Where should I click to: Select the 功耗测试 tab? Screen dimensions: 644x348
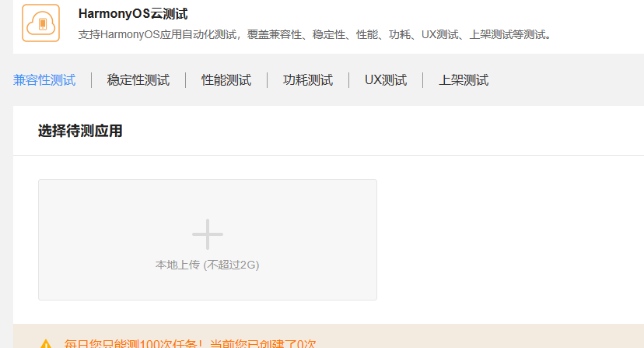click(308, 80)
